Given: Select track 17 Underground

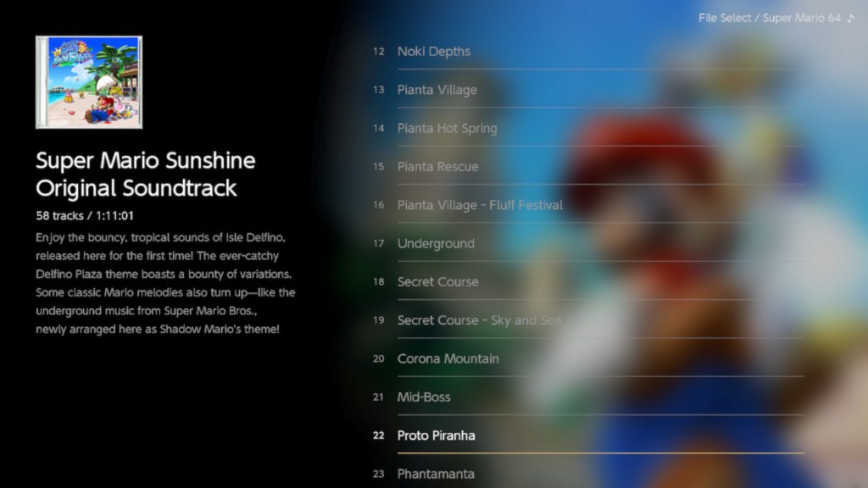Looking at the screenshot, I should (588, 243).
